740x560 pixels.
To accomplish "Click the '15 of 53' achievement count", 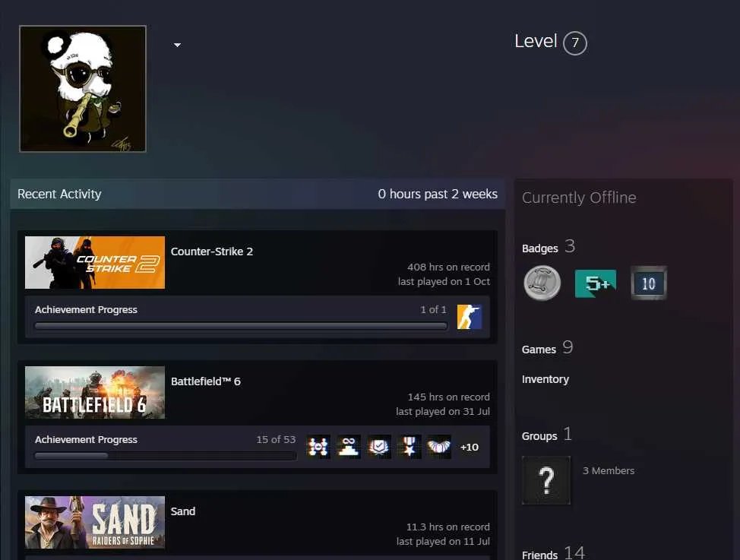I will (276, 439).
